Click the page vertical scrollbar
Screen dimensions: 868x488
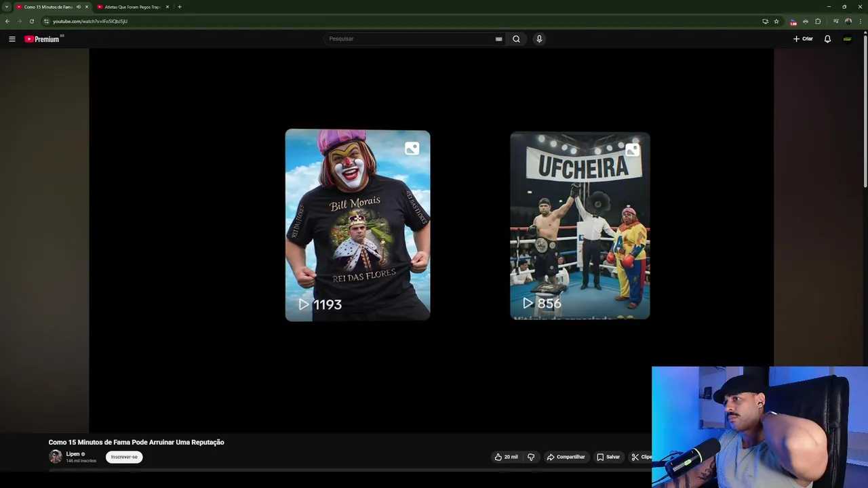(x=865, y=112)
